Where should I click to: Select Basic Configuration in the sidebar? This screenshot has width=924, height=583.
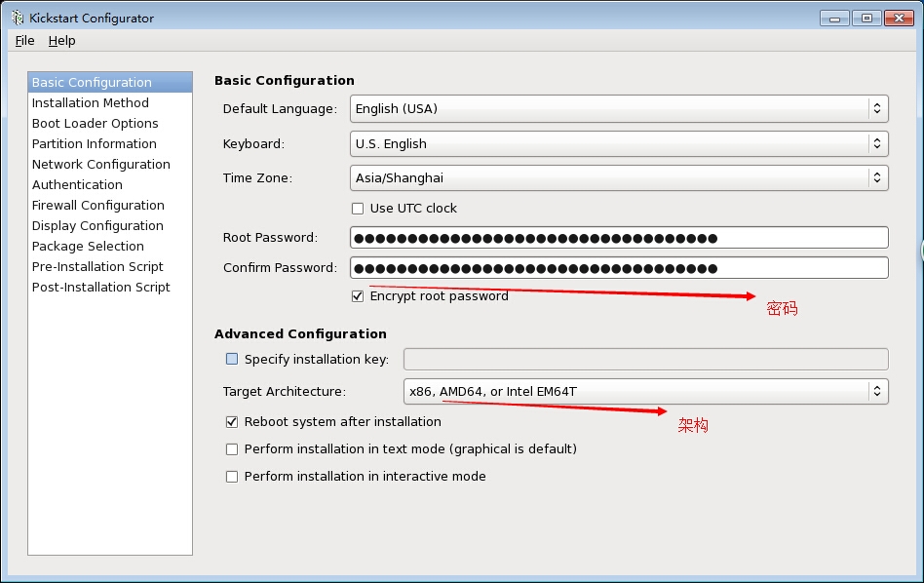(x=110, y=83)
